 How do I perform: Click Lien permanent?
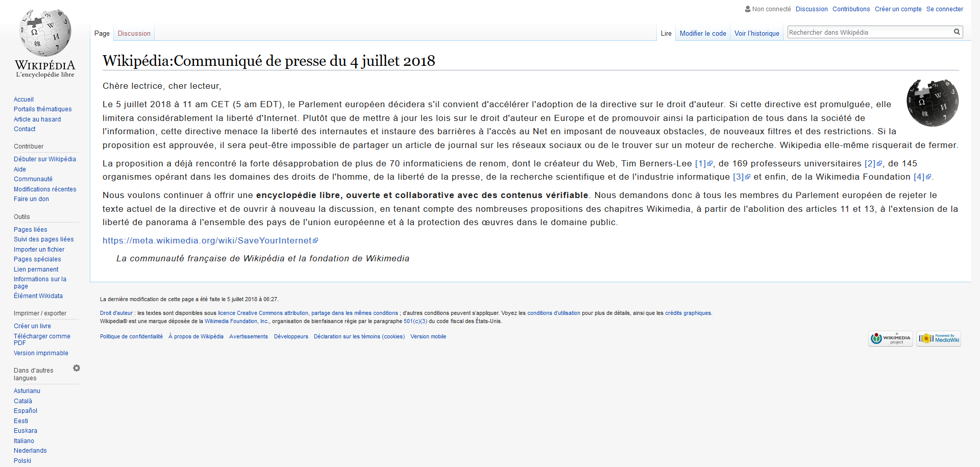click(36, 269)
